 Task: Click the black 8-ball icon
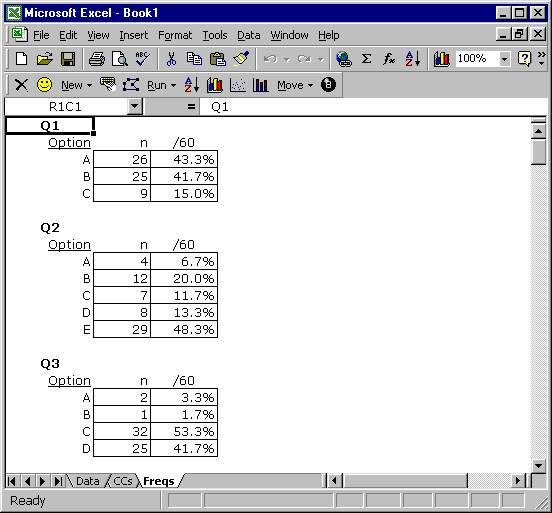(x=328, y=85)
